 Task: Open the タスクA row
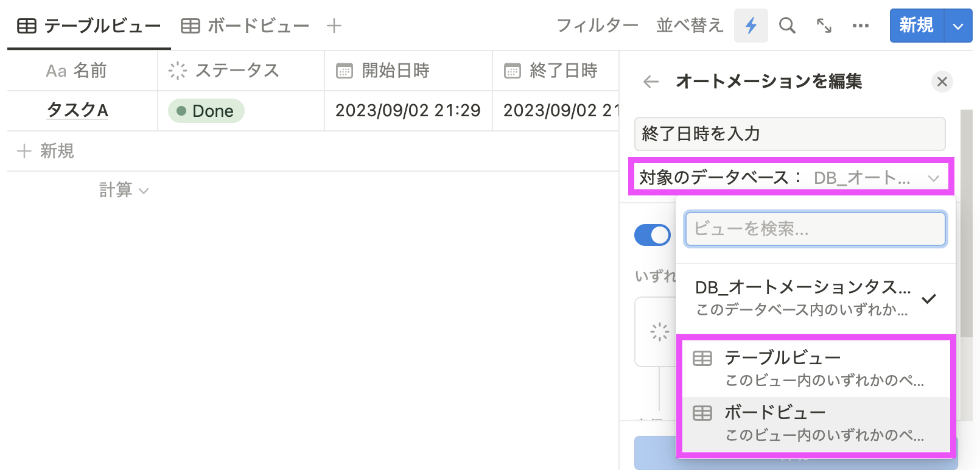point(77,111)
